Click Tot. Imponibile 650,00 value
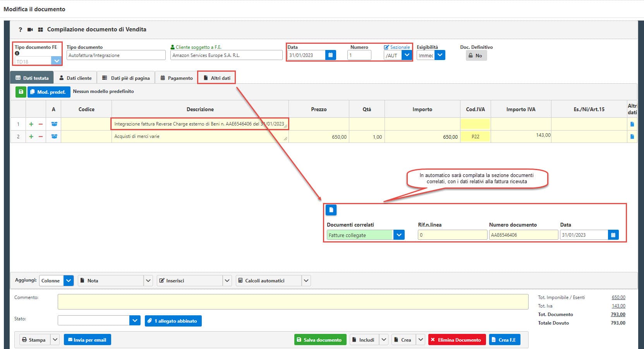This screenshot has height=349, width=644. pos(618,297)
